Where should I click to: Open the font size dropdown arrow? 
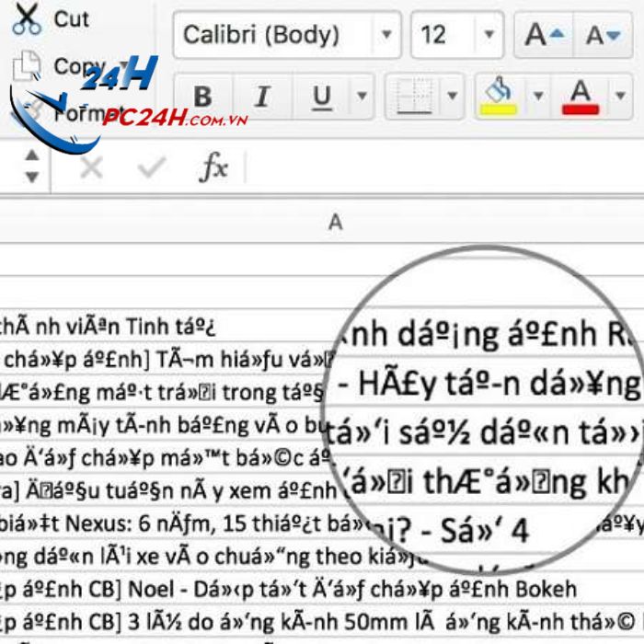pyautogui.click(x=489, y=35)
